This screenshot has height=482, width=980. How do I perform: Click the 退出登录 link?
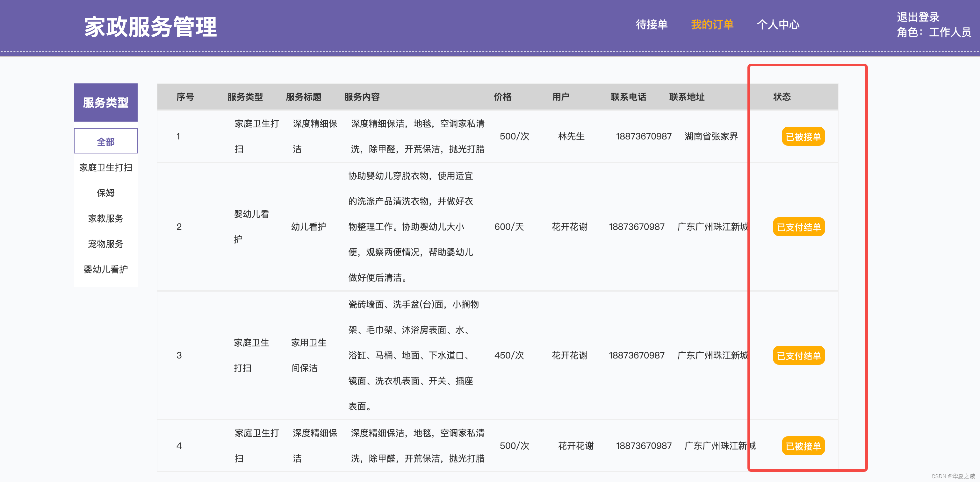coord(918,17)
